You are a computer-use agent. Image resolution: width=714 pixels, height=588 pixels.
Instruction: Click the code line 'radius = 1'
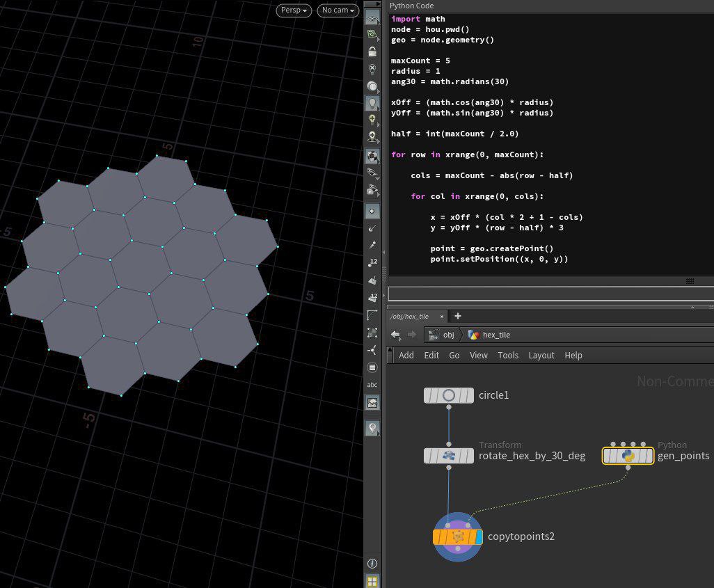click(415, 71)
